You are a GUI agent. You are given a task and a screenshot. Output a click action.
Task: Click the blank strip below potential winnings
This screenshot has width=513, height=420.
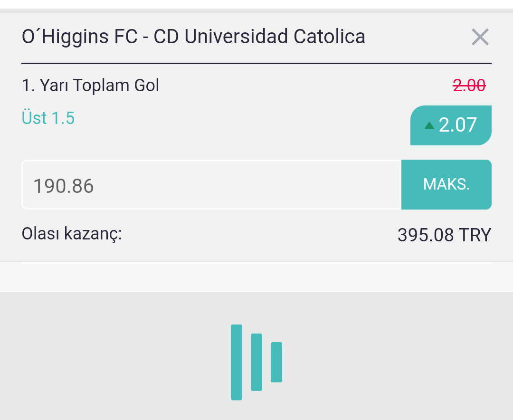pyautogui.click(x=256, y=277)
